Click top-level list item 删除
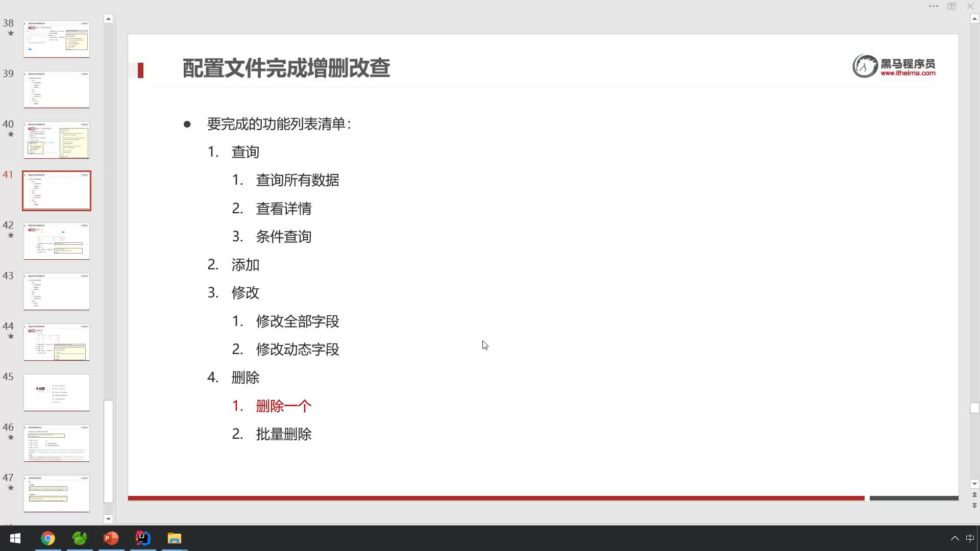 (246, 378)
